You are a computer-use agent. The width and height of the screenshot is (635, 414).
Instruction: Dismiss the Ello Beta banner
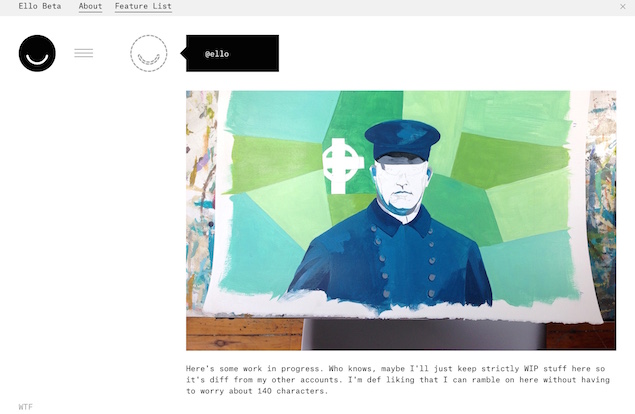(x=623, y=6)
